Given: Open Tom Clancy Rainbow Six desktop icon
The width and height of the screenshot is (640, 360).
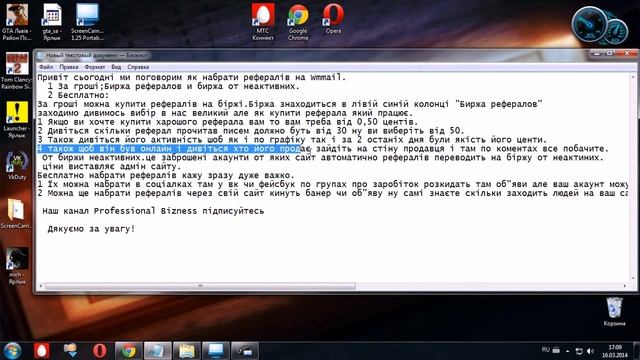Looking at the screenshot, I should pos(17,71).
